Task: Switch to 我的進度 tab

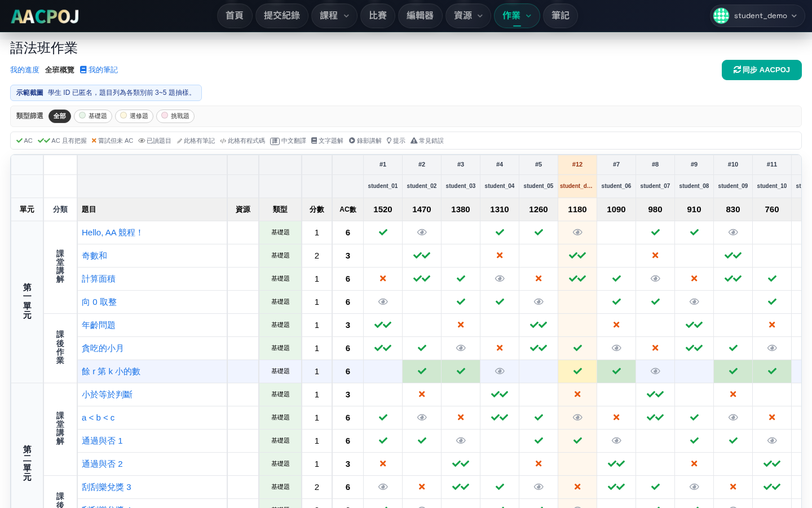Action: pos(25,70)
